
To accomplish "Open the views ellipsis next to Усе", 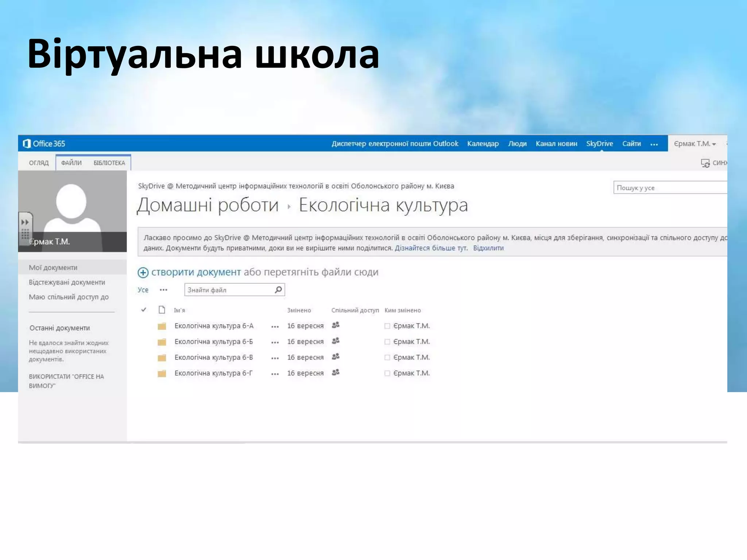I will [163, 290].
